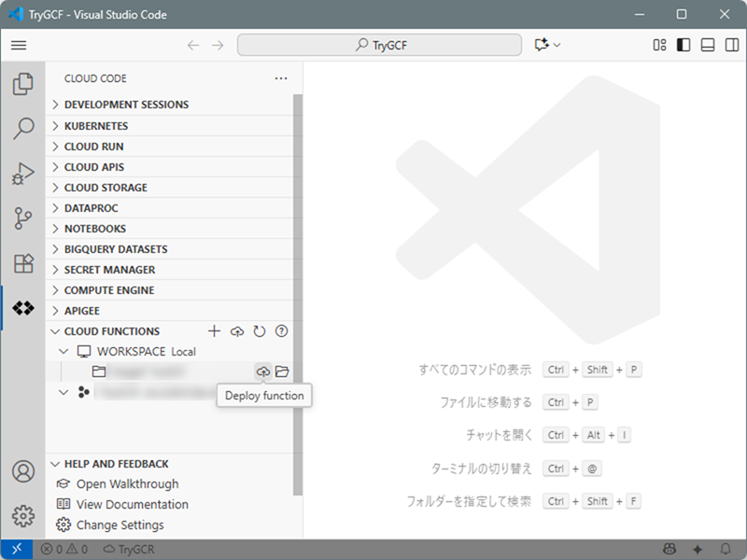Open Copilot status icon in status bar
This screenshot has width=747, height=560.
(669, 550)
